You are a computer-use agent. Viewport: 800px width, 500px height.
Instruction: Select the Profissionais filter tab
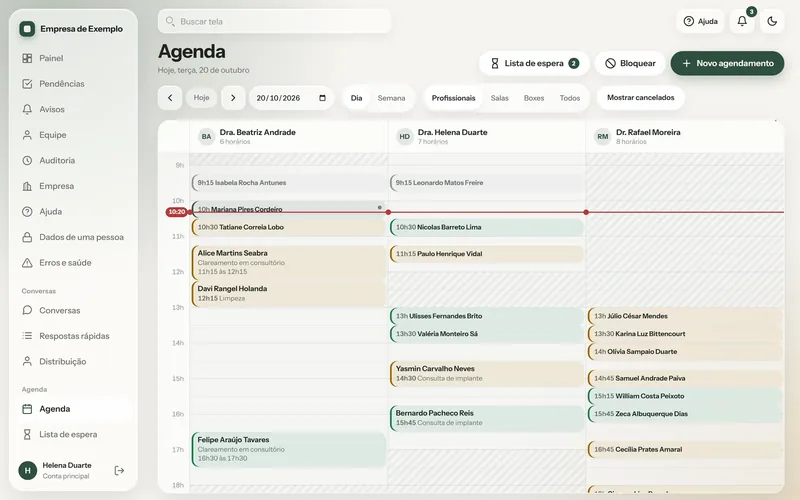tap(453, 98)
